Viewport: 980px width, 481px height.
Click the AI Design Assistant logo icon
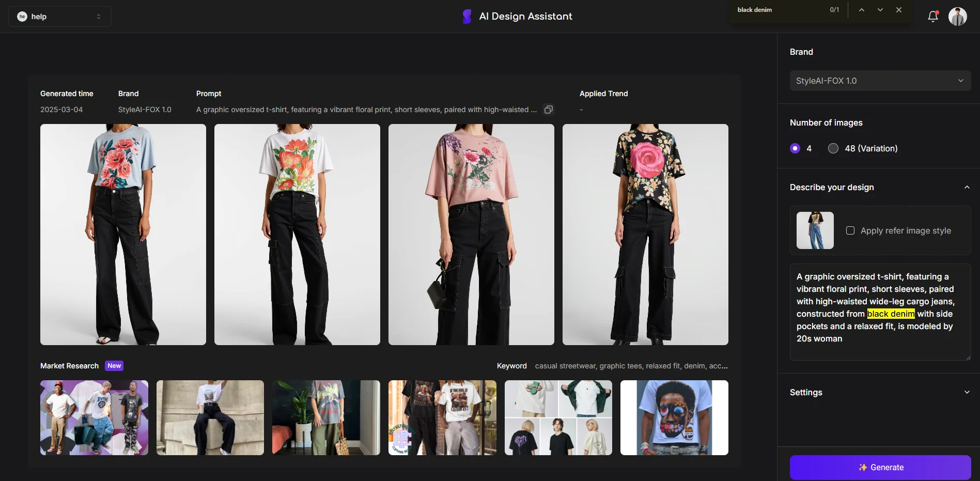(465, 16)
